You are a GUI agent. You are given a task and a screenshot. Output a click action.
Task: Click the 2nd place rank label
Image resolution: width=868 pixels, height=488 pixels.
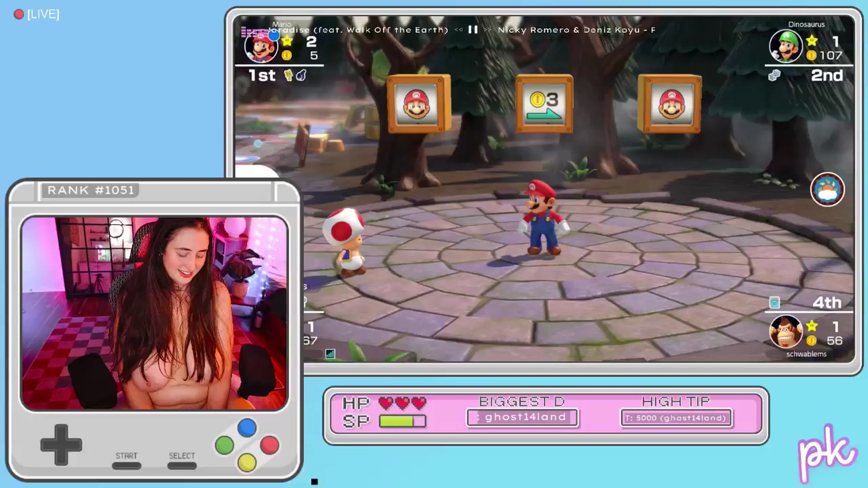pyautogui.click(x=827, y=75)
